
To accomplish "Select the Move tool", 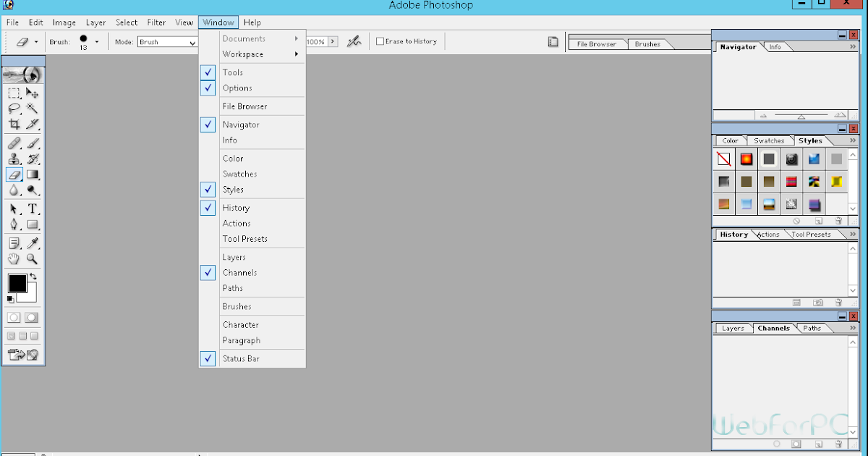I will click(33, 93).
